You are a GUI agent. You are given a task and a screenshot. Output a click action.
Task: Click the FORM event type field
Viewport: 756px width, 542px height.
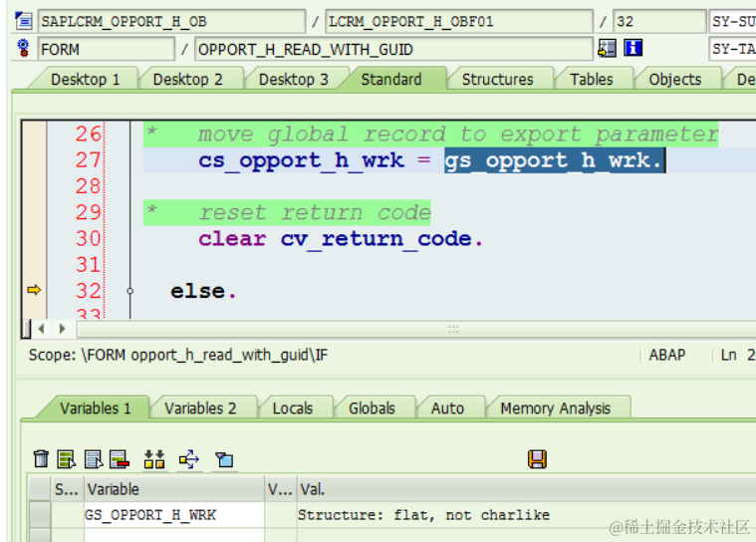click(106, 49)
